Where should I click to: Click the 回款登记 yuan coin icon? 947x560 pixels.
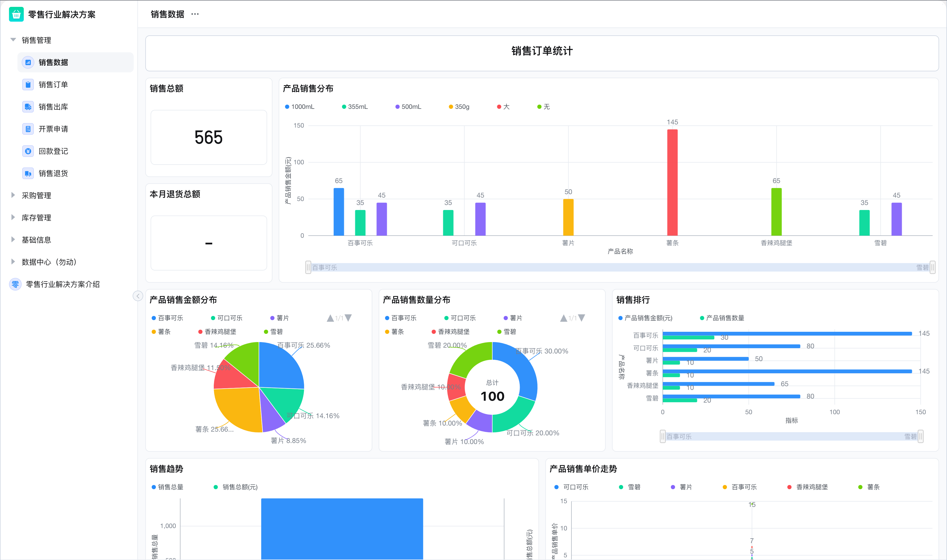pyautogui.click(x=28, y=151)
